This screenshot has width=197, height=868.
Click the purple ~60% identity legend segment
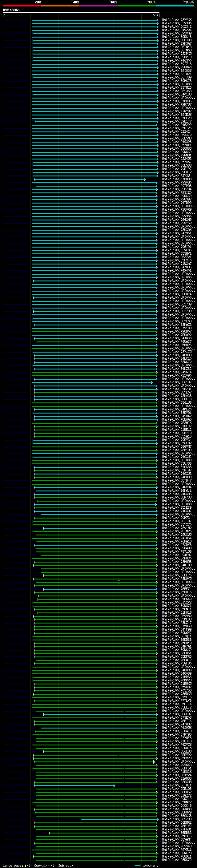pos(98,6)
